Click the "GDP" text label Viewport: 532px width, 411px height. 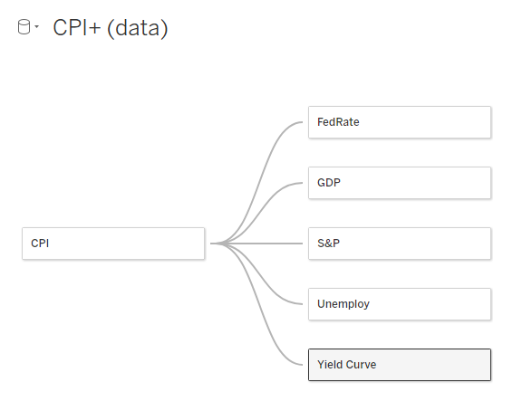point(328,183)
